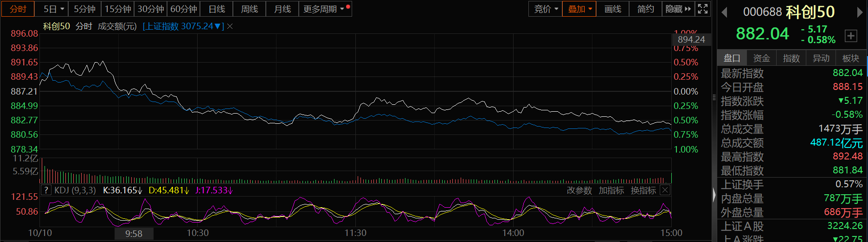
Task: Click 总成交额 487.12亿元 value
Action: pos(836,142)
